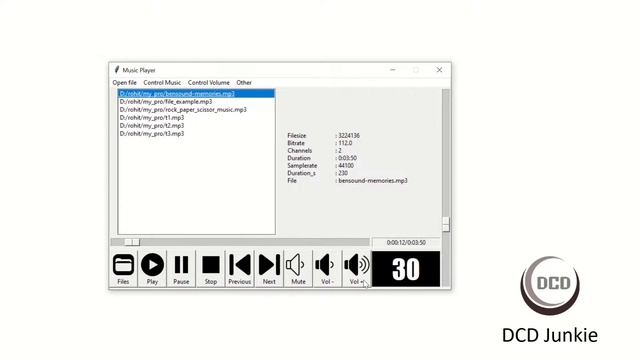This screenshot has width=640, height=360.
Task: Click the Duration value 0:03:50
Action: 347,158
